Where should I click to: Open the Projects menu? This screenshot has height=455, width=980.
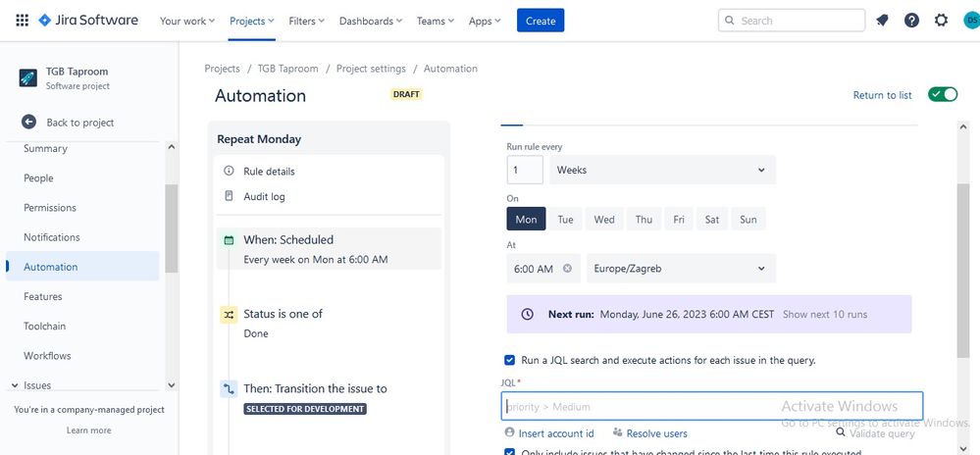click(x=252, y=21)
